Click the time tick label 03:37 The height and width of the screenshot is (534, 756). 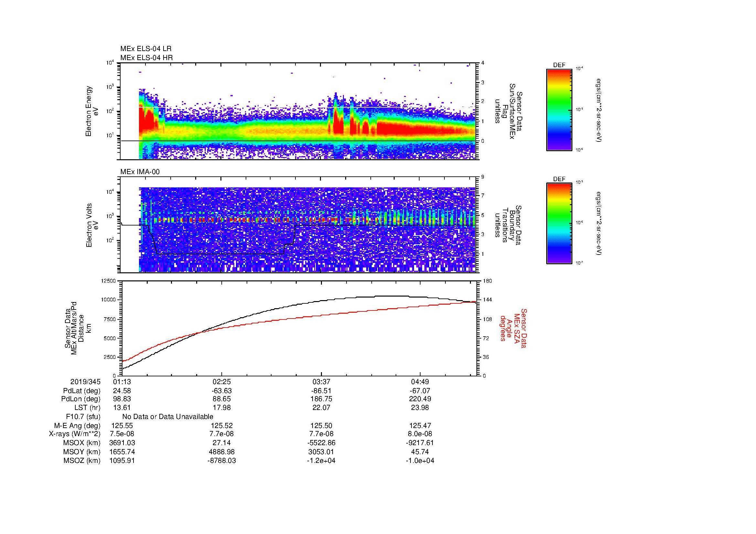pyautogui.click(x=321, y=382)
